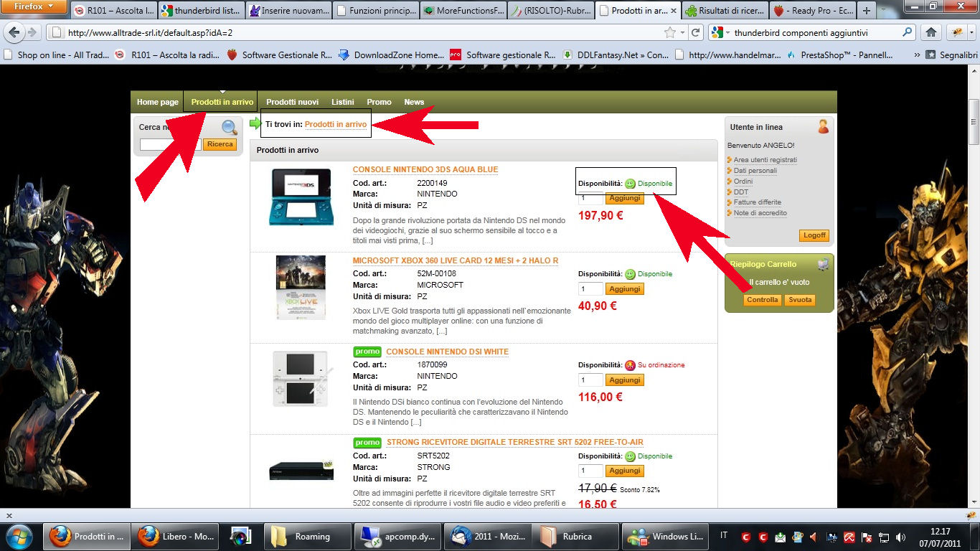Open the Note di accredito link
The width and height of the screenshot is (980, 551).
(760, 213)
